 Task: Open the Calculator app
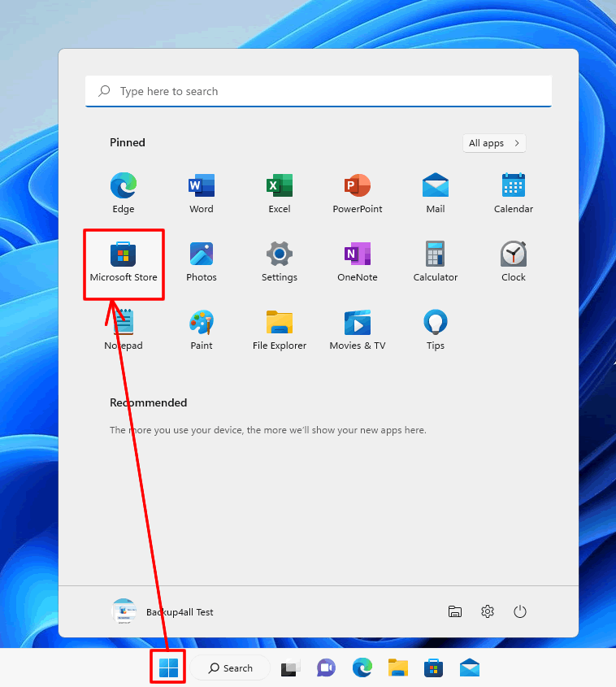(x=436, y=262)
